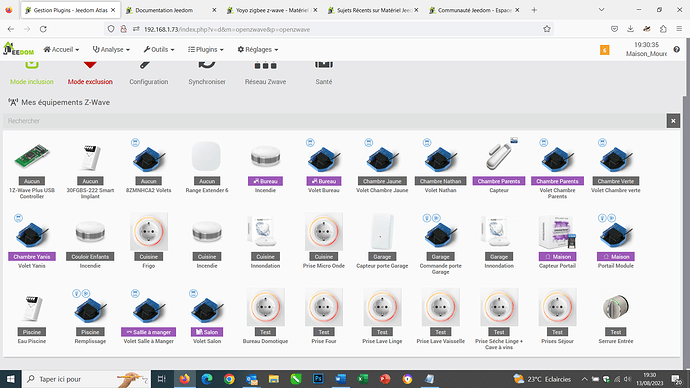Open the Capteur Portail device
Viewport: 690px width, 388px height.
(557, 242)
